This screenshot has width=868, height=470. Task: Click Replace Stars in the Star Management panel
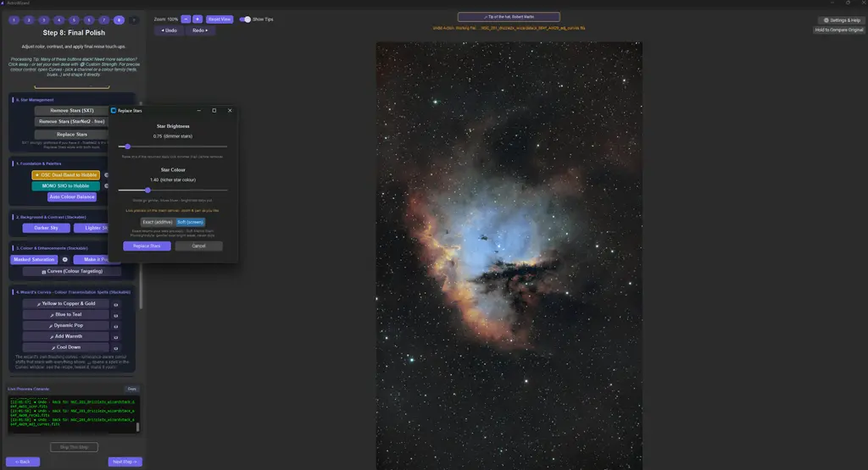coord(71,135)
